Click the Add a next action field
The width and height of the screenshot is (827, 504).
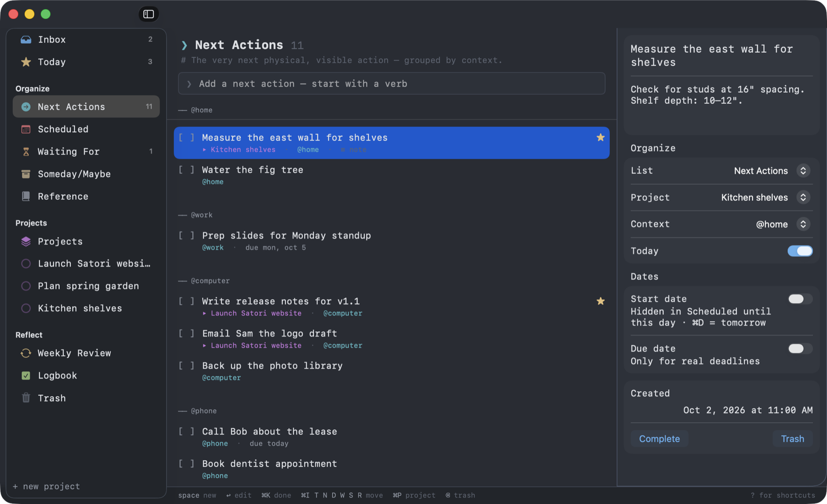point(391,84)
